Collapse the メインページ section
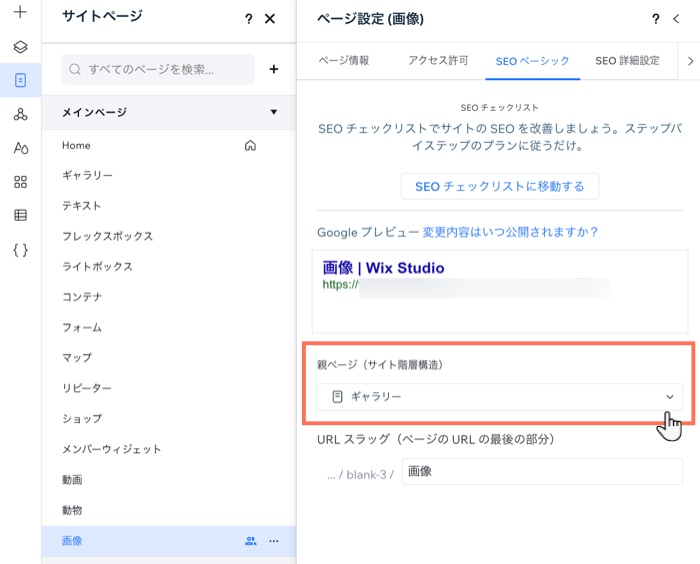 [x=274, y=112]
